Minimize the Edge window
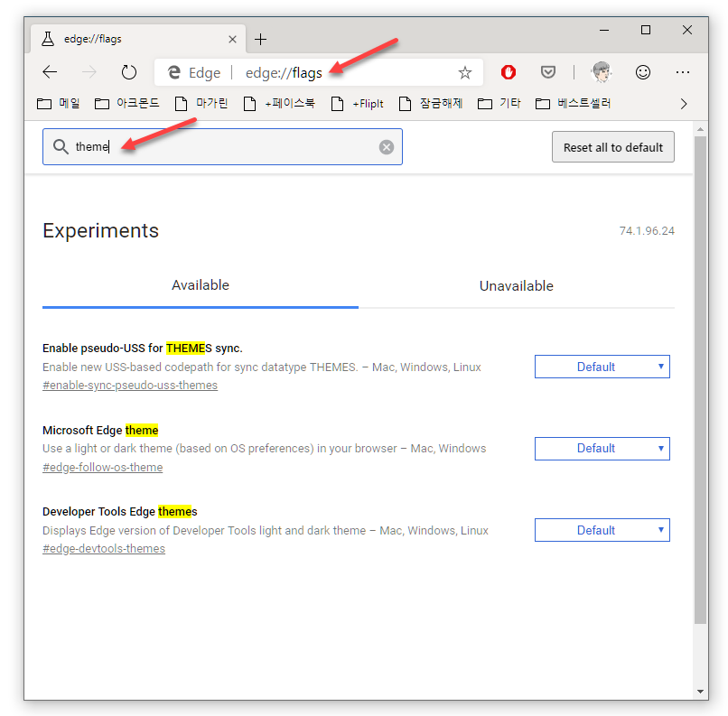The image size is (728, 716). pos(604,30)
